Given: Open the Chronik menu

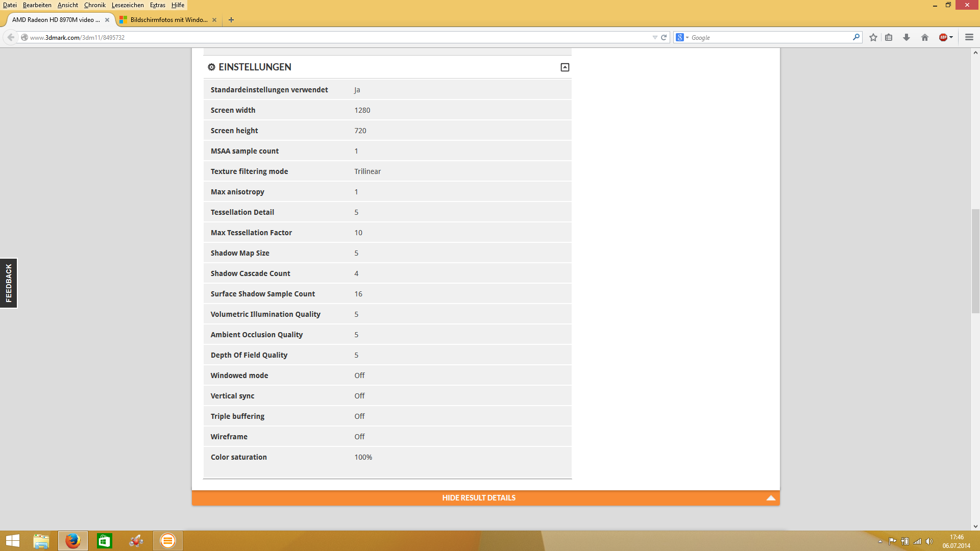Looking at the screenshot, I should [x=94, y=5].
